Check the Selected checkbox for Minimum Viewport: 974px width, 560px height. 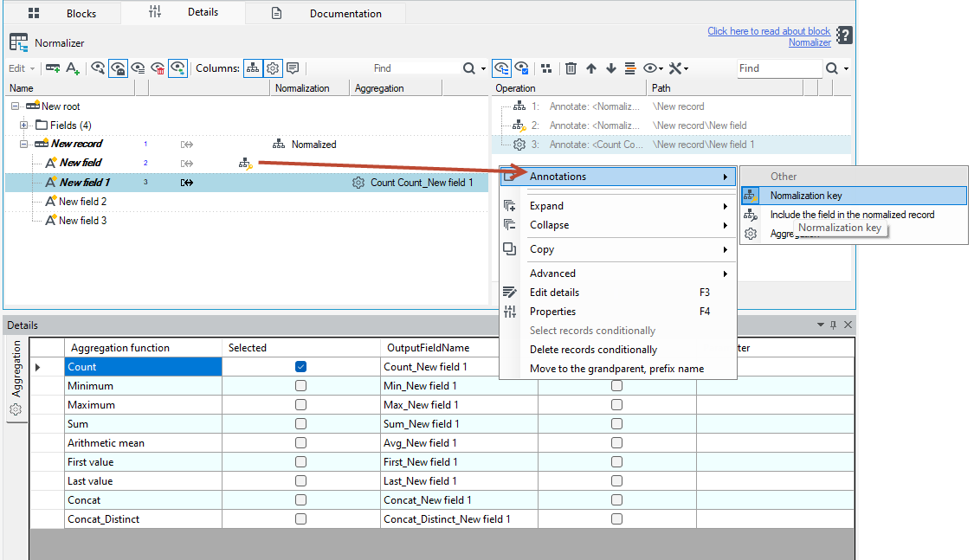[x=300, y=386]
